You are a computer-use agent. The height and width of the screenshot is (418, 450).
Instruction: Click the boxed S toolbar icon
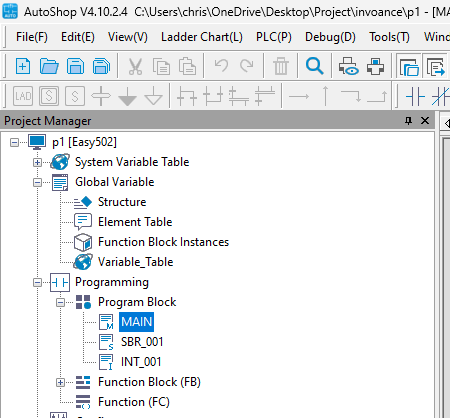(49, 96)
